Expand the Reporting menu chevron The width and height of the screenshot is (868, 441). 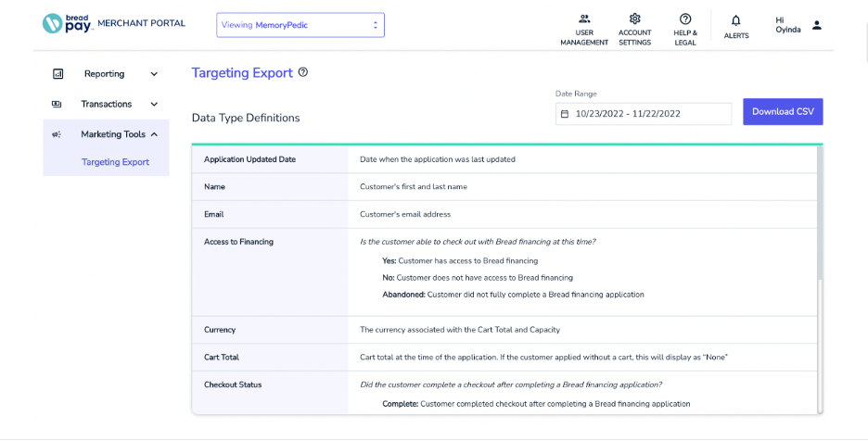tap(154, 74)
